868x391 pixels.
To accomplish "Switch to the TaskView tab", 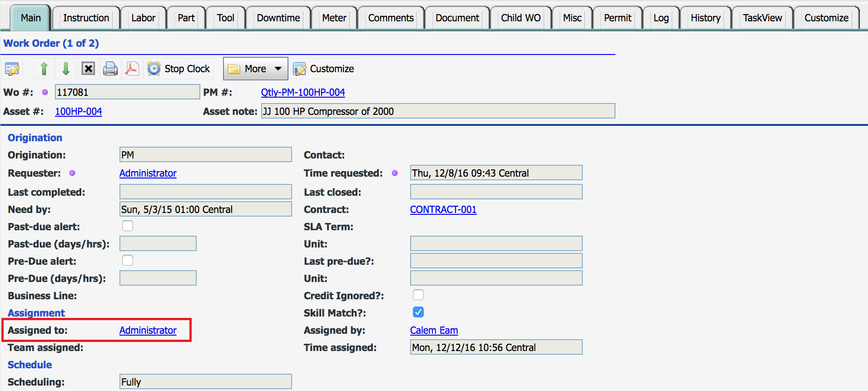I will point(763,18).
